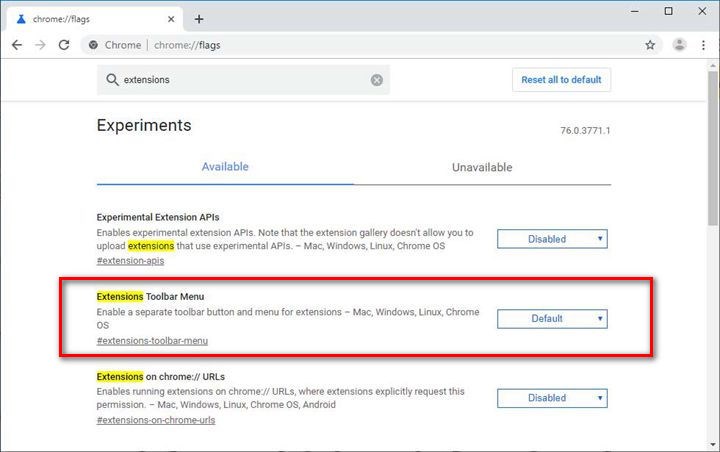Open the #extensions-toolbar-menu link
Viewport: 720px width, 452px height.
coord(152,341)
